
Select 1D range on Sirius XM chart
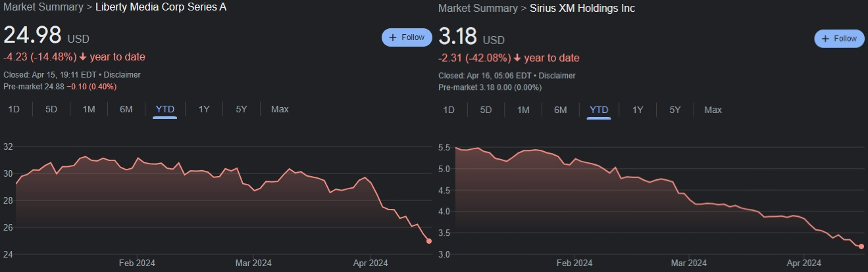coord(448,110)
